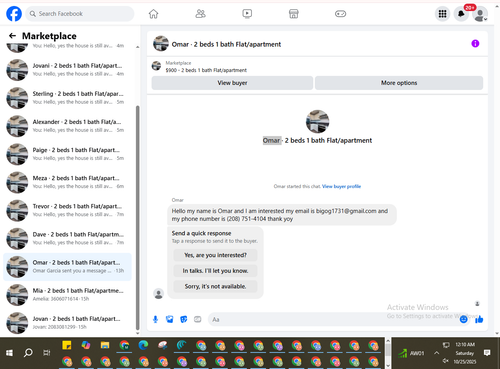
Task: Open the taskbar clock and date
Action: click(x=465, y=353)
